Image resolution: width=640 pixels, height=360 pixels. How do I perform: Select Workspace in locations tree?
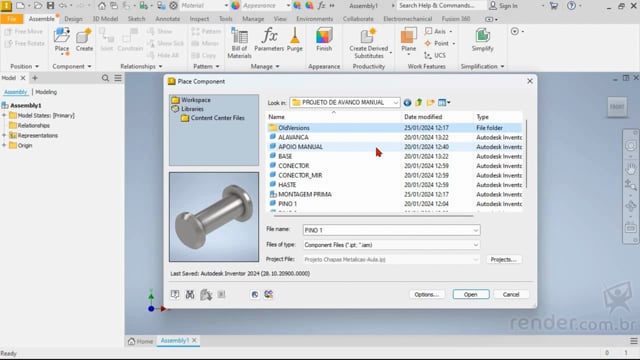coord(196,100)
